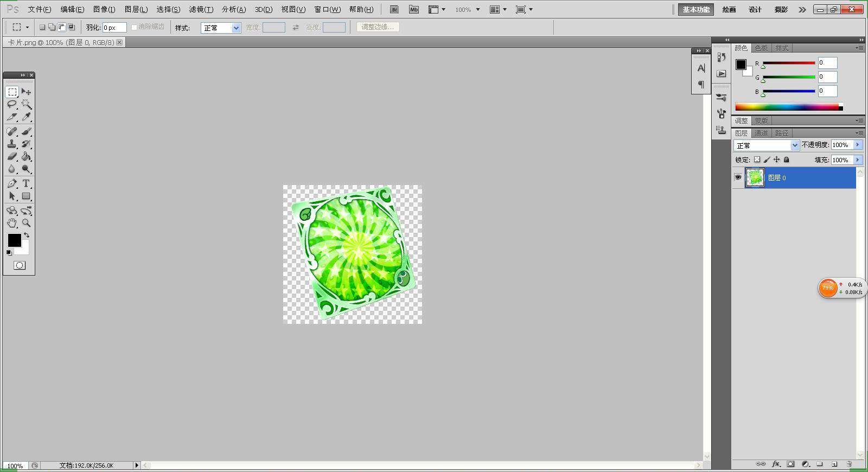The image size is (868, 472).
Task: Toggle lock transparent pixels
Action: 757,160
